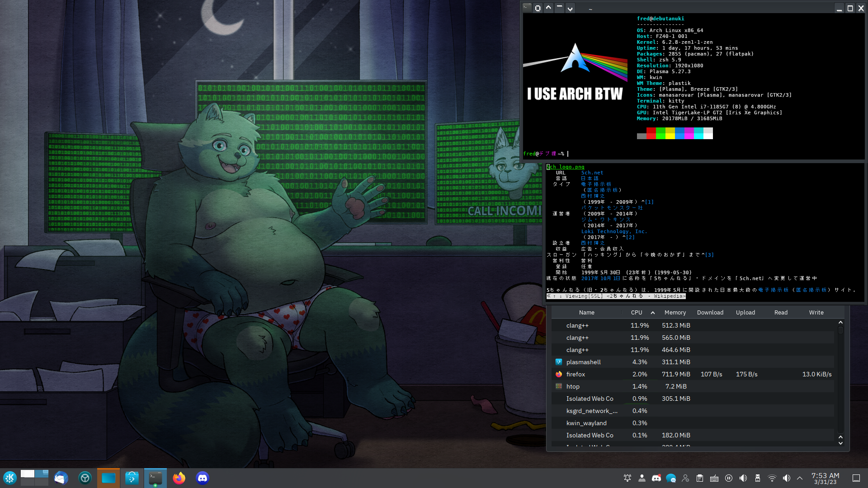Sort processes by Read column header
868x488 pixels.
[x=781, y=313]
